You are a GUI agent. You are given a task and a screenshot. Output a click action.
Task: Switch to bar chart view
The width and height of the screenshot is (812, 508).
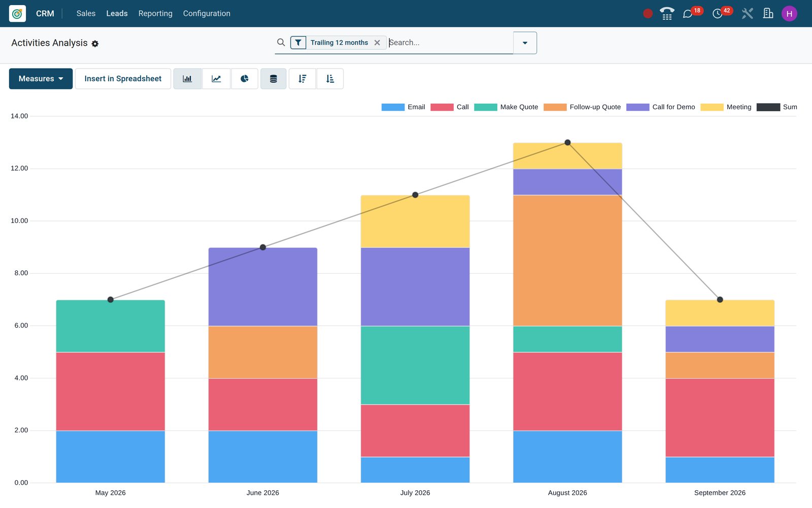tap(187, 79)
